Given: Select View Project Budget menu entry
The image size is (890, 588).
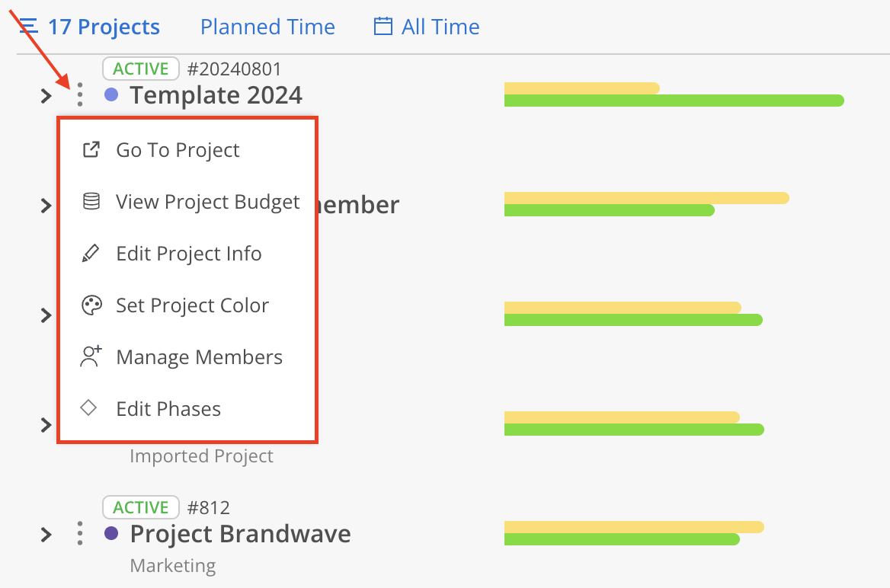Looking at the screenshot, I should pos(208,202).
